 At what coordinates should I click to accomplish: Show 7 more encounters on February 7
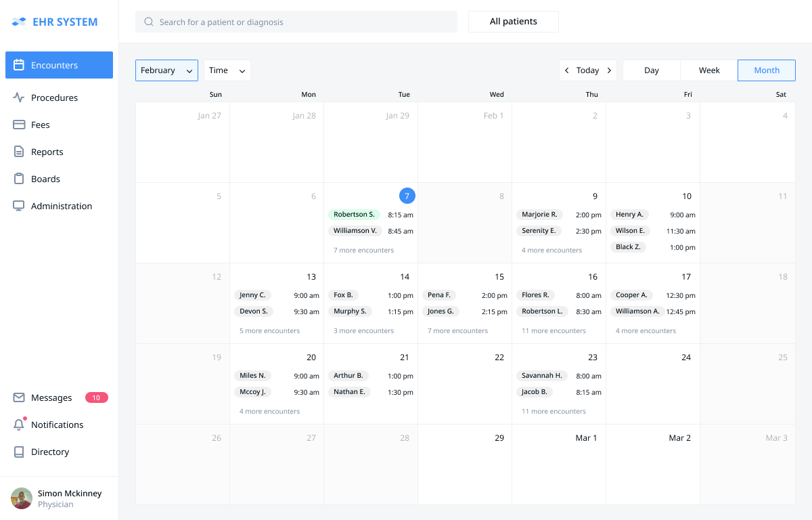click(x=363, y=250)
